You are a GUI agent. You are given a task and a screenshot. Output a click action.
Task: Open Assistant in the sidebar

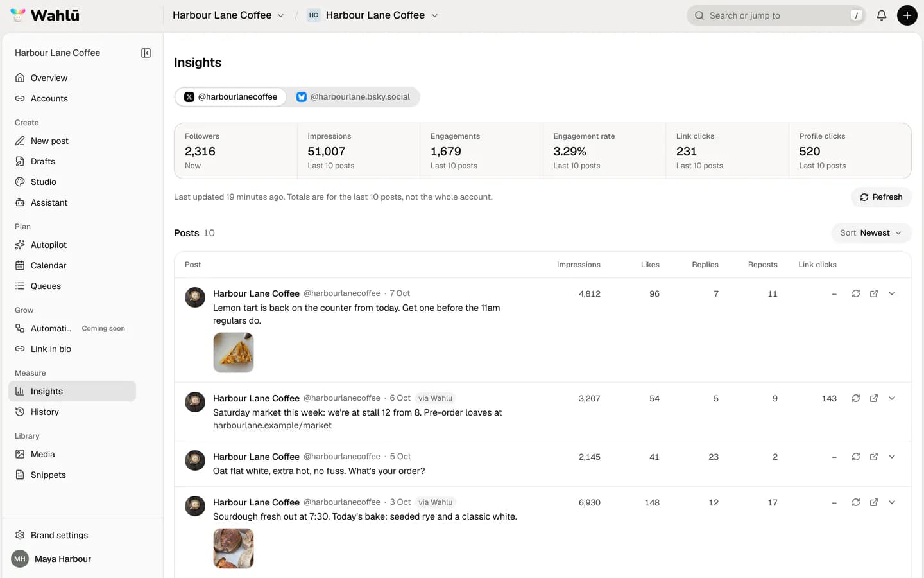click(x=72, y=202)
